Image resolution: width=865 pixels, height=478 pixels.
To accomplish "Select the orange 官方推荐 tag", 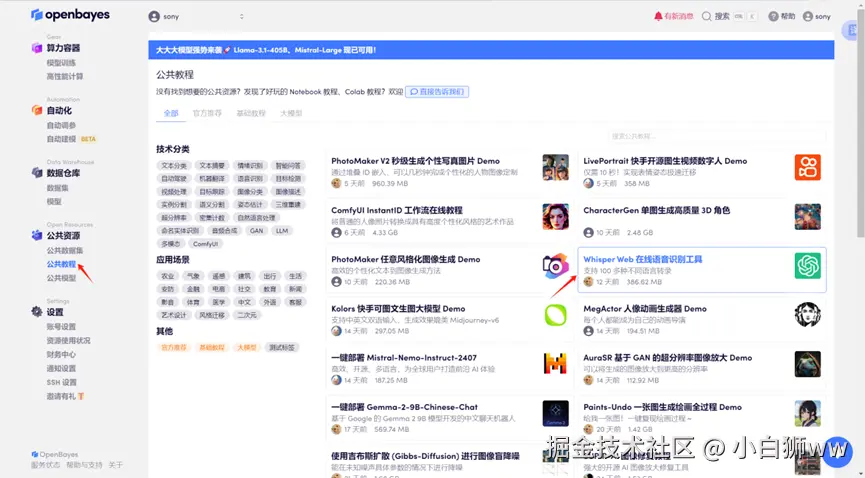I will click(174, 348).
